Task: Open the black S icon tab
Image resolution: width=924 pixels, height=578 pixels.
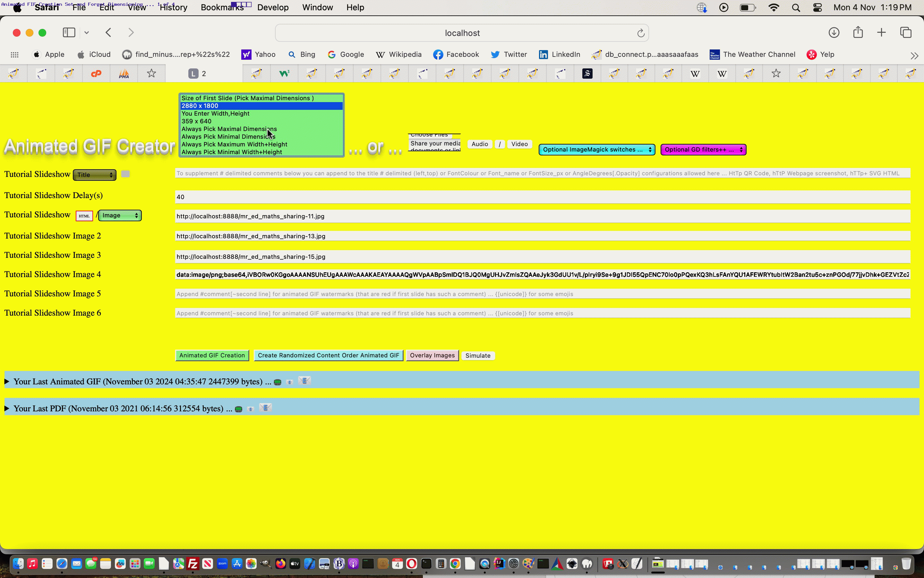Action: pos(587,74)
